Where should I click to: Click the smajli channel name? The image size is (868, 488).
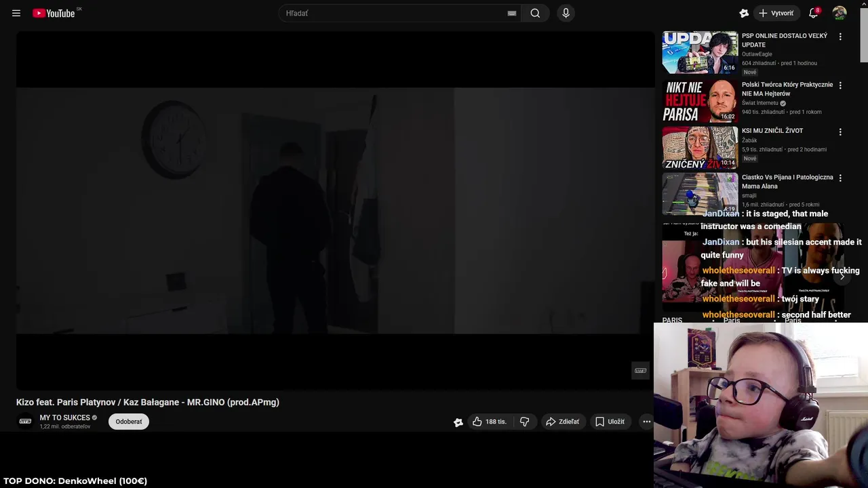pos(749,195)
